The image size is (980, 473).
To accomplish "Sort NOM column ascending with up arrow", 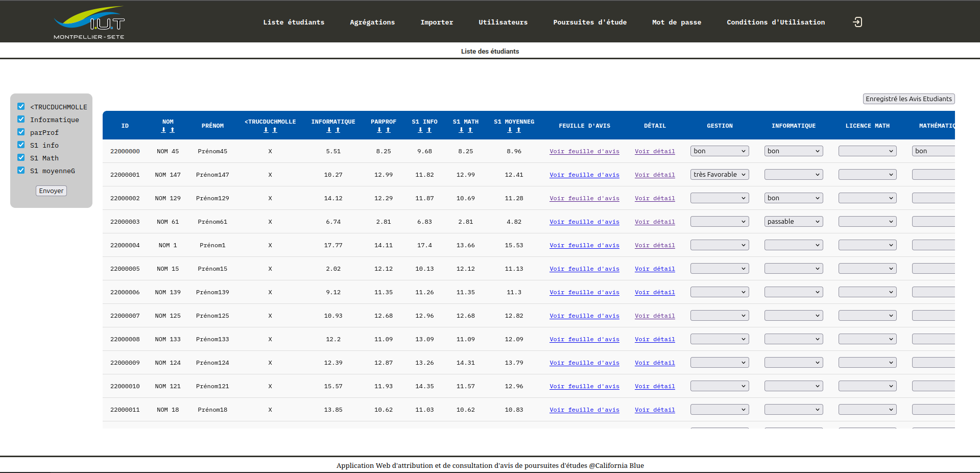I will pos(173,130).
